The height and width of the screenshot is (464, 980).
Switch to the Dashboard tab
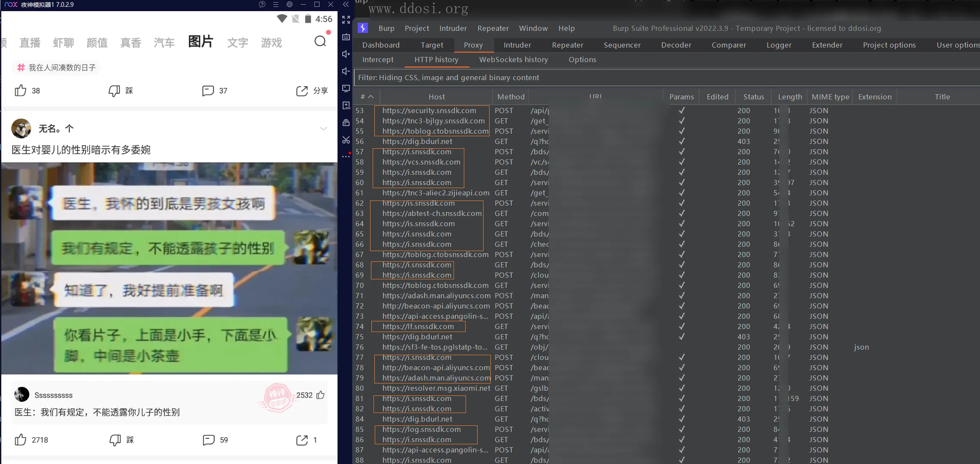coord(381,45)
